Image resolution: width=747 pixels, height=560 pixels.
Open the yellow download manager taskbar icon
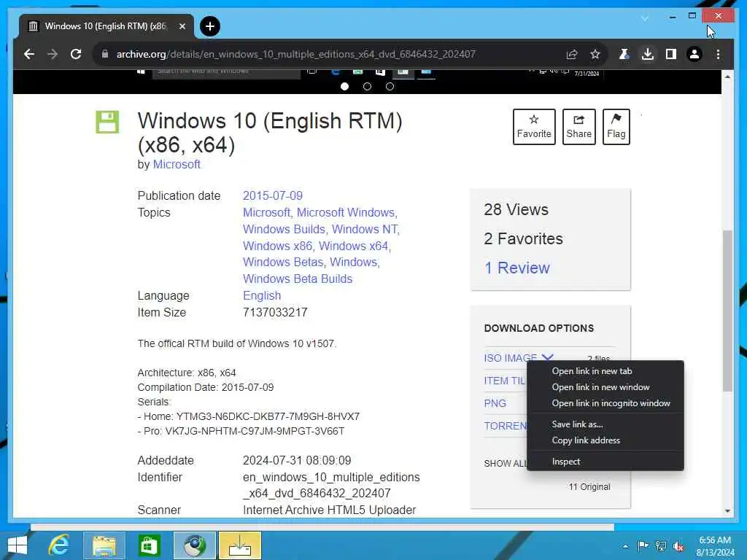[239, 545]
